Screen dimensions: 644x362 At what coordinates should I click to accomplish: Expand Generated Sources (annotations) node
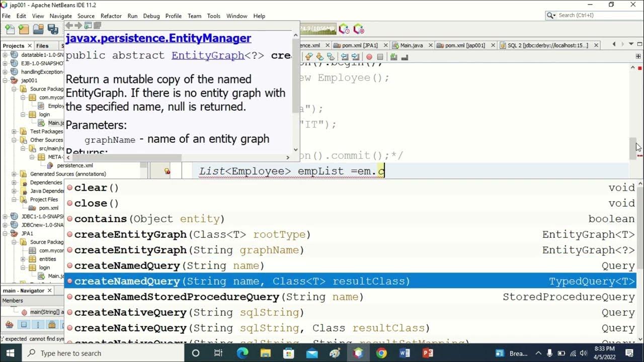point(15,174)
